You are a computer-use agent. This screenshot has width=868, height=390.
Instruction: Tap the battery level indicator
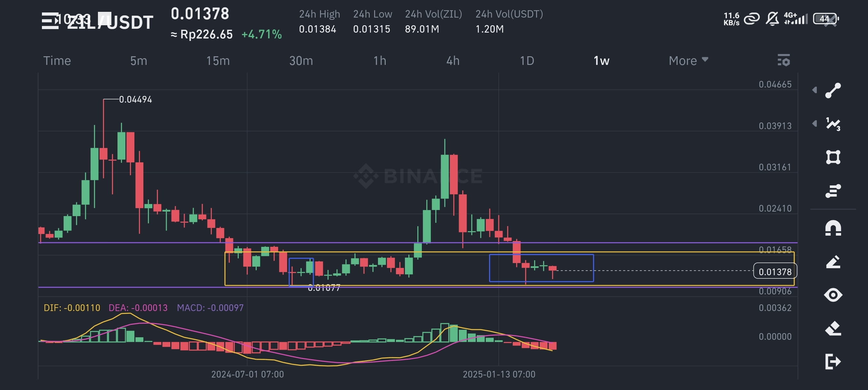[x=825, y=19]
